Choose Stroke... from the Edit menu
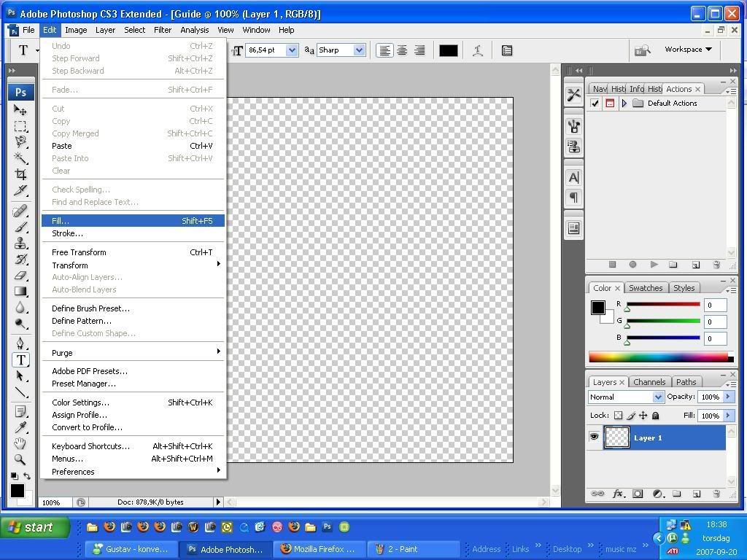The width and height of the screenshot is (747, 560). tap(133, 233)
